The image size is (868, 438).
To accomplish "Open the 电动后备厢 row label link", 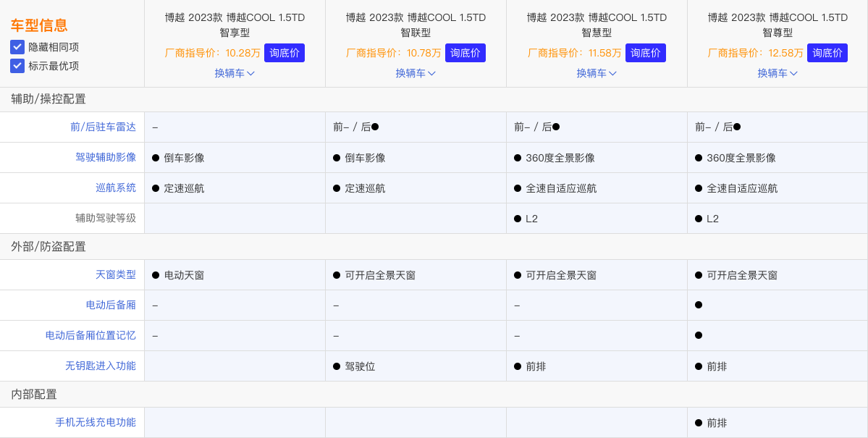I will 111,305.
